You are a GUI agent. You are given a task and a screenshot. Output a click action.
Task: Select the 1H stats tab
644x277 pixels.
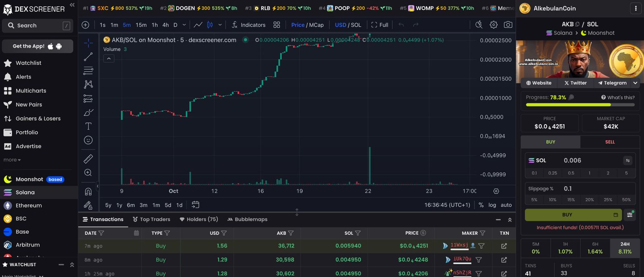point(565,248)
